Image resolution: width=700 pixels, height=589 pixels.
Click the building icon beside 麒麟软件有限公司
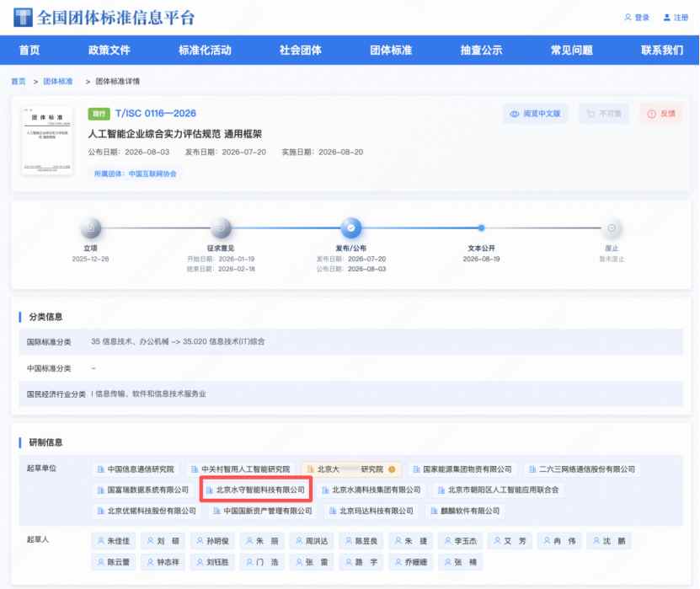point(434,511)
